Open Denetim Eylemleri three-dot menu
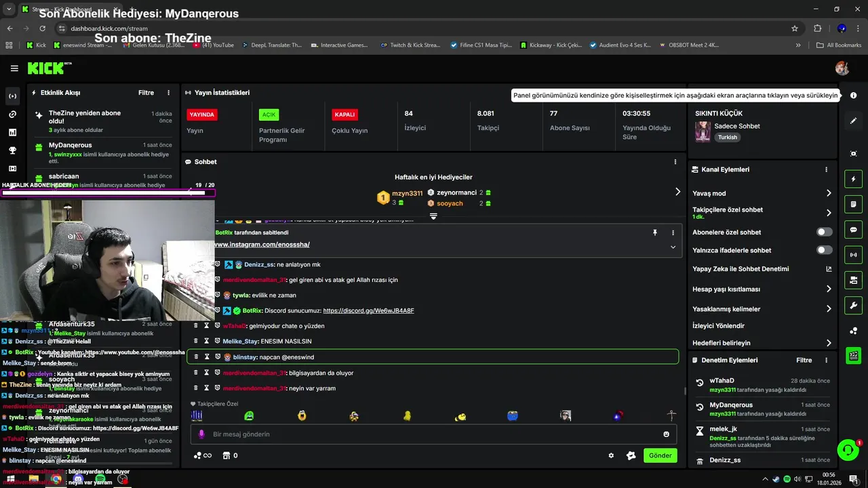Viewport: 868px width, 488px height. point(826,361)
